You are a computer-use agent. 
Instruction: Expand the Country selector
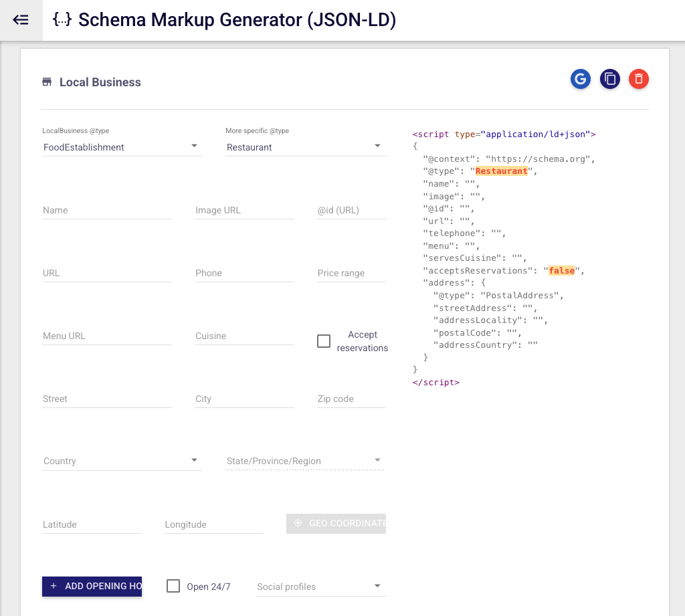[x=122, y=460]
